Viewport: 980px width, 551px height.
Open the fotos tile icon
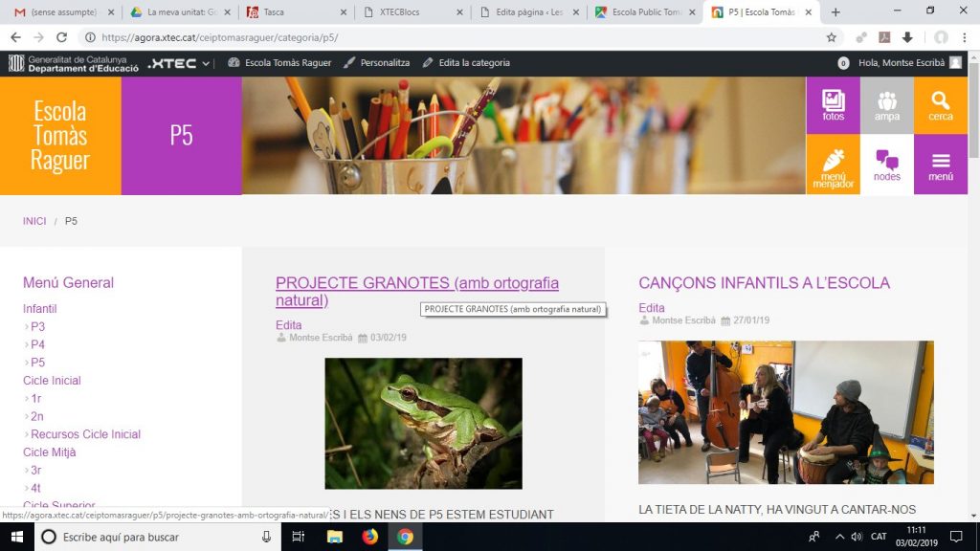(833, 105)
